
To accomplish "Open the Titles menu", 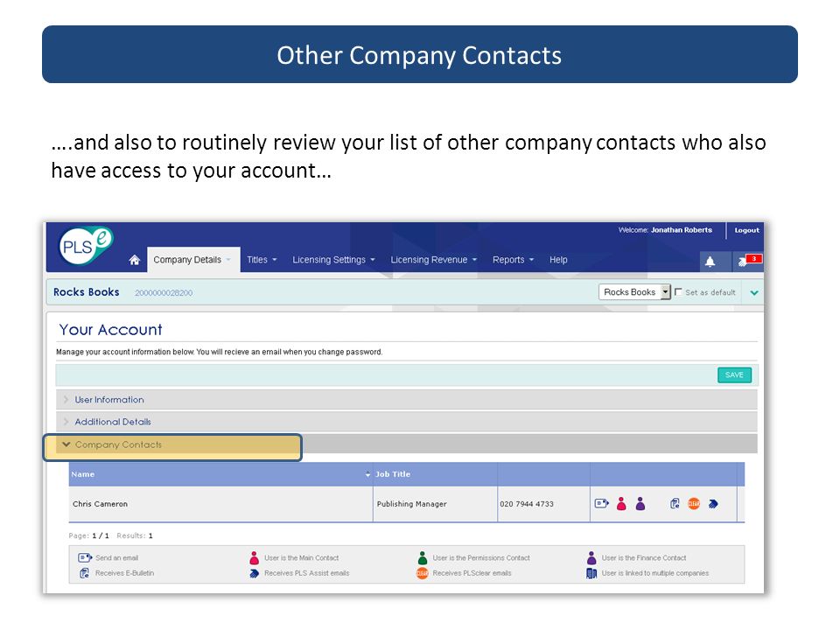I will [262, 260].
